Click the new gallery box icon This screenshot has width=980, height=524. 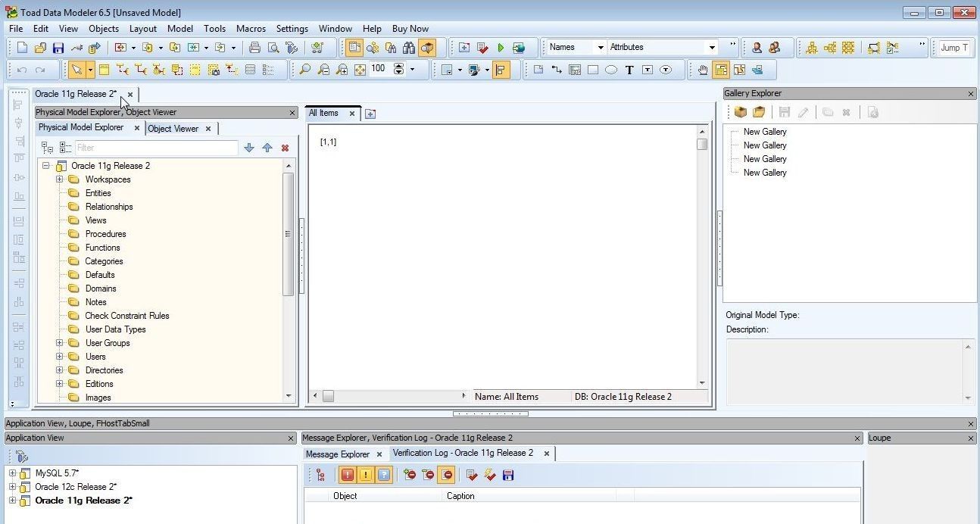[741, 112]
